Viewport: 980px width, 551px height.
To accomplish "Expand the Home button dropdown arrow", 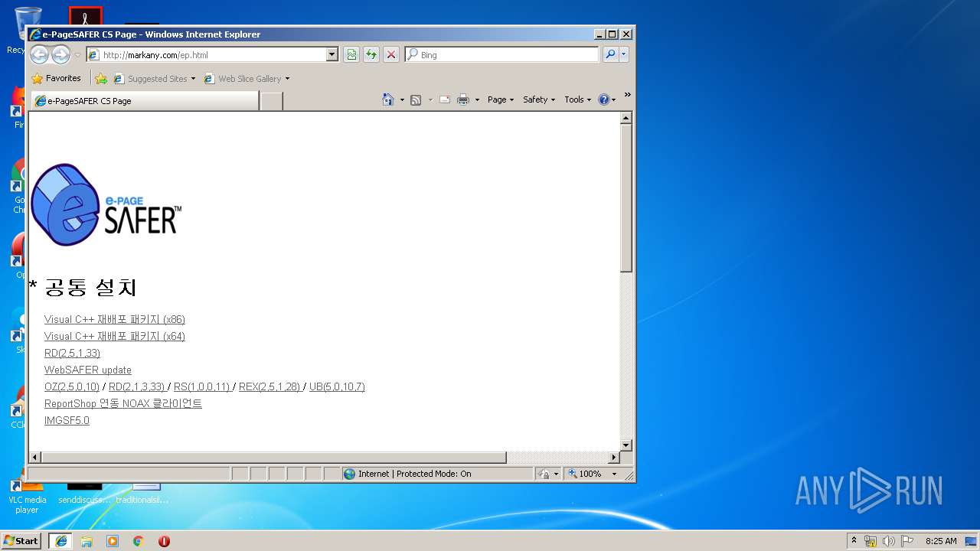I will coord(402,99).
